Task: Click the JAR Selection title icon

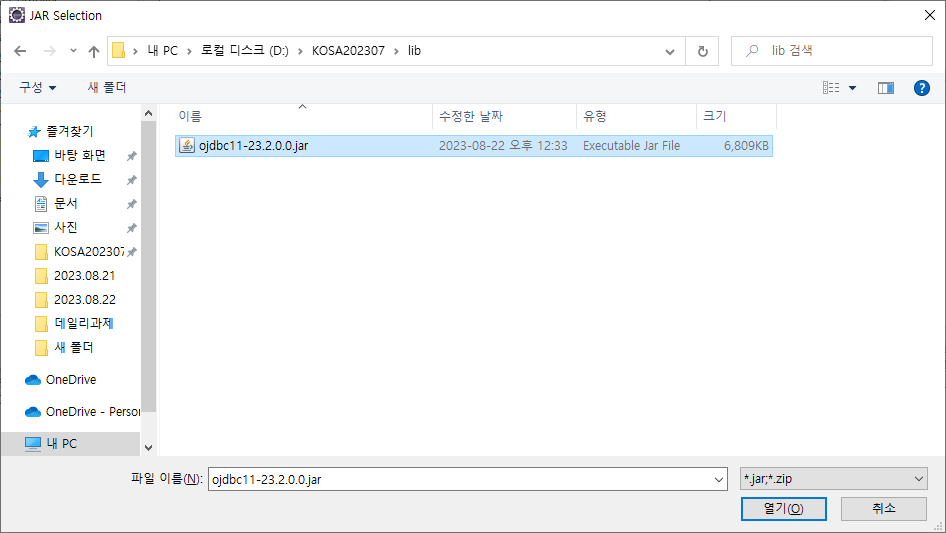Action: click(x=17, y=15)
